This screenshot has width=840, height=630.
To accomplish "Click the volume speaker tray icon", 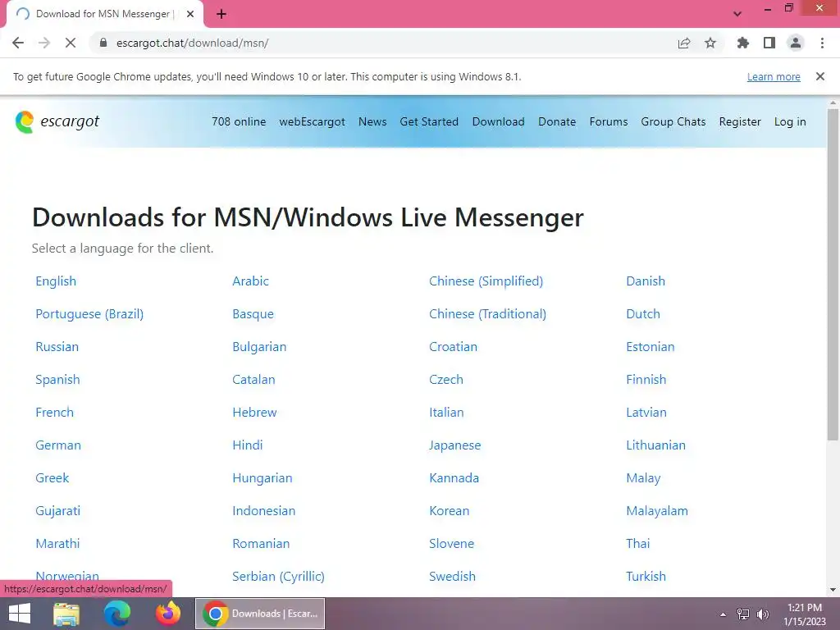I will pos(762,614).
